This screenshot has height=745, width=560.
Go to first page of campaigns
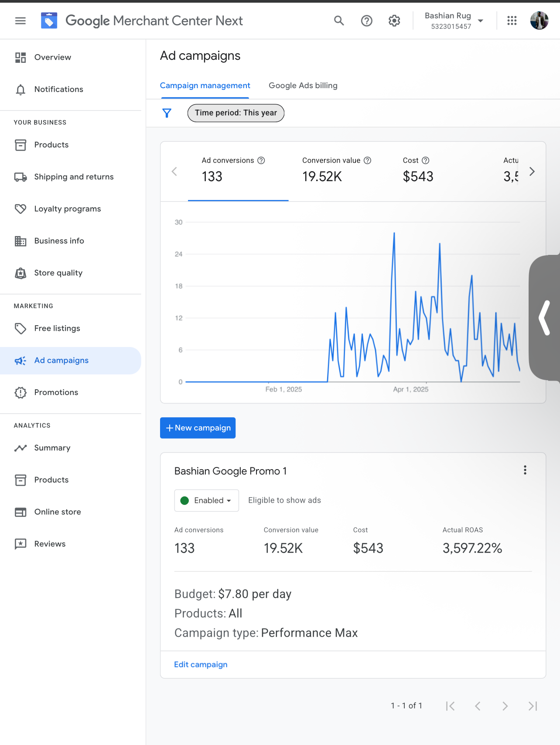coord(450,706)
